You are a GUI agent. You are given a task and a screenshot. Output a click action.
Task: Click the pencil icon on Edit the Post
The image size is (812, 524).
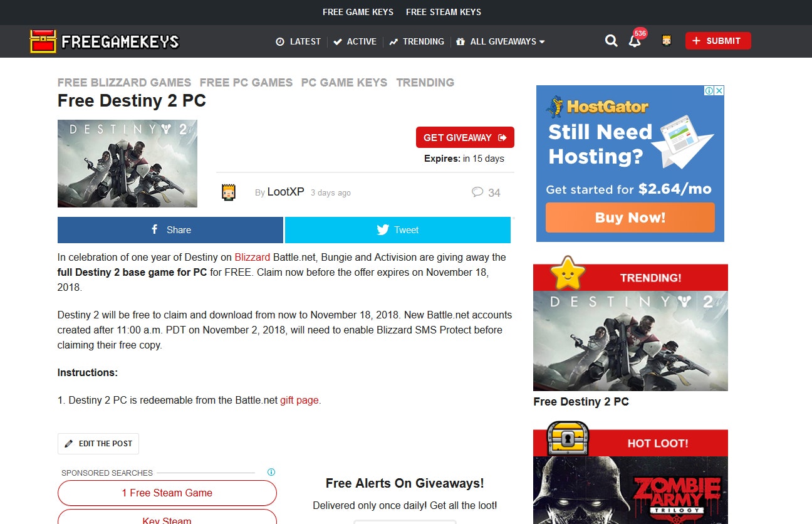point(70,443)
